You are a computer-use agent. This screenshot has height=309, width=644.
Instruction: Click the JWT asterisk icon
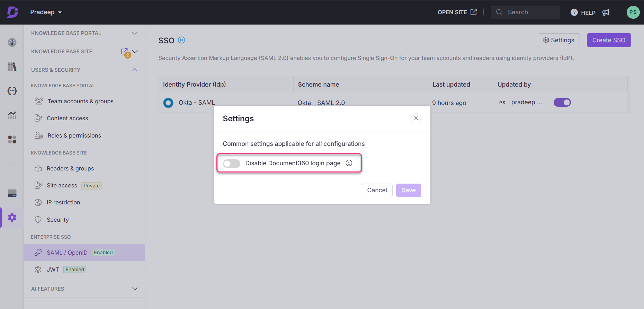pos(38,270)
